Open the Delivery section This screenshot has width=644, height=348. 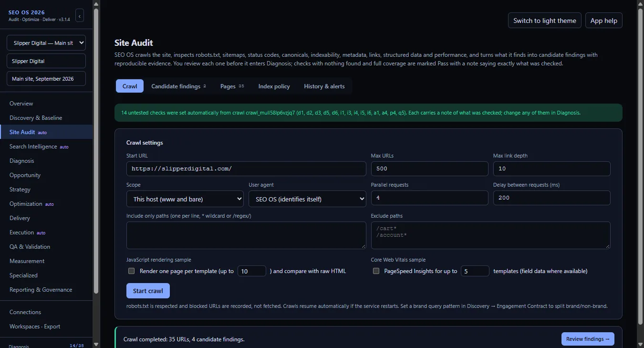click(x=46, y=218)
